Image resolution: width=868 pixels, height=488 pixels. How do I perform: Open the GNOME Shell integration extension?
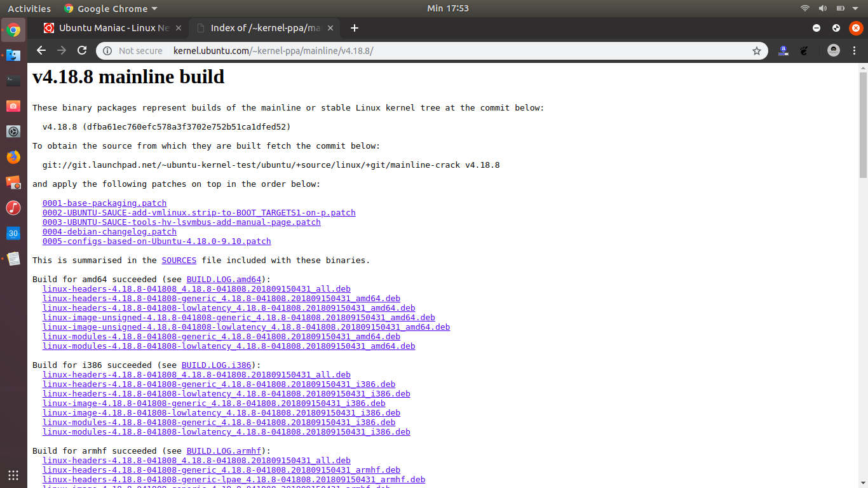tap(803, 51)
